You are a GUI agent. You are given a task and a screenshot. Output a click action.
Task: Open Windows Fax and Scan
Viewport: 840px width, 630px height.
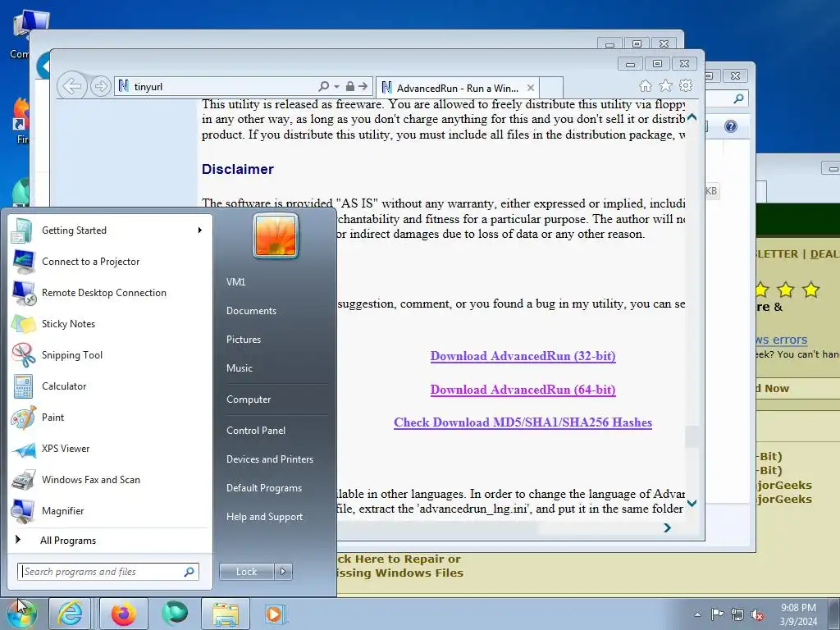[109, 479]
